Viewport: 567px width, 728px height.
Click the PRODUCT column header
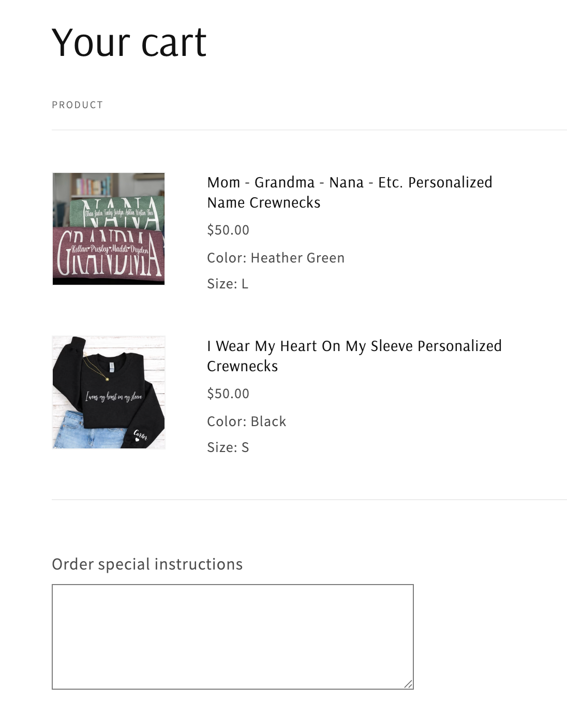(77, 105)
